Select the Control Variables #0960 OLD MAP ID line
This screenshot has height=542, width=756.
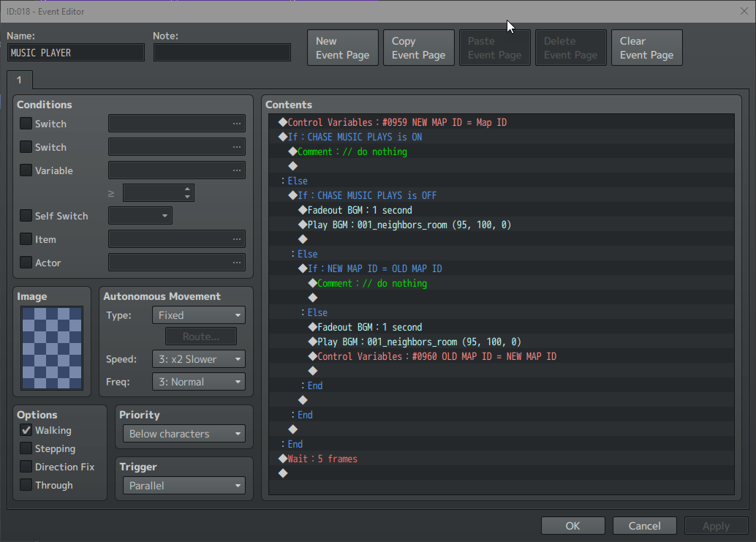coord(502,356)
